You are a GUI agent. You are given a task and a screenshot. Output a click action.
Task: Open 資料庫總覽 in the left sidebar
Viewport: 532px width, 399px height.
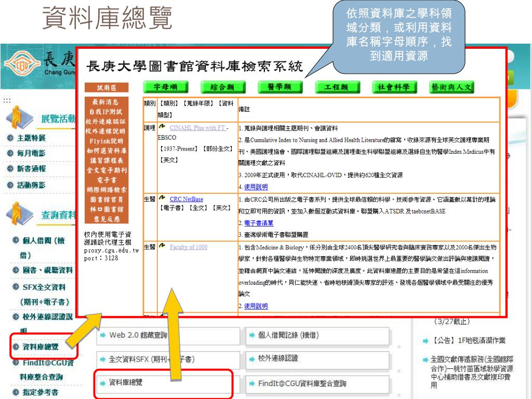[41, 347]
